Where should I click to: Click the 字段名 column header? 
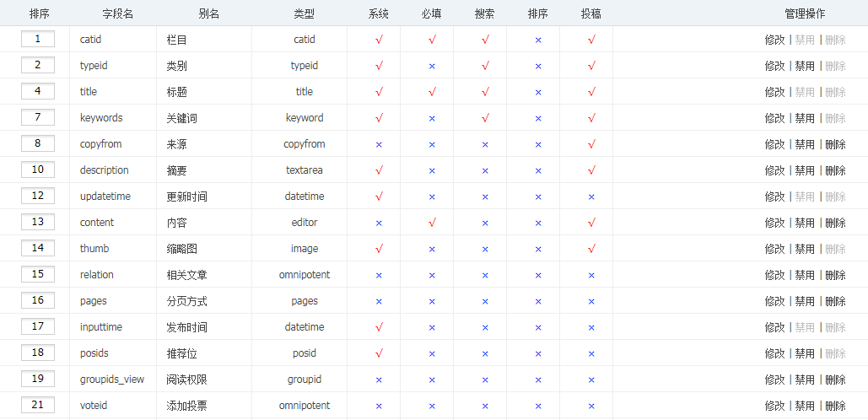[x=118, y=14]
